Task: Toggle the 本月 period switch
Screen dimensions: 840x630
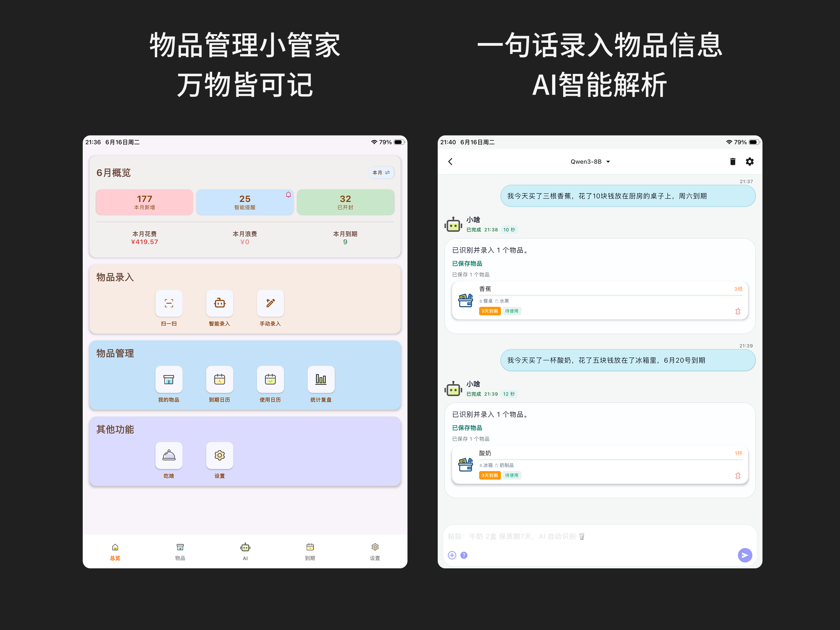Action: pos(381,173)
